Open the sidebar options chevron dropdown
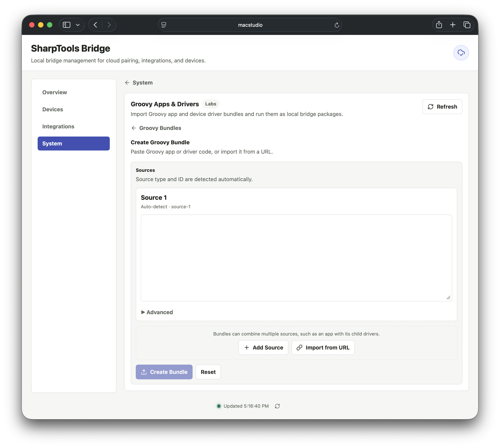 (x=78, y=25)
